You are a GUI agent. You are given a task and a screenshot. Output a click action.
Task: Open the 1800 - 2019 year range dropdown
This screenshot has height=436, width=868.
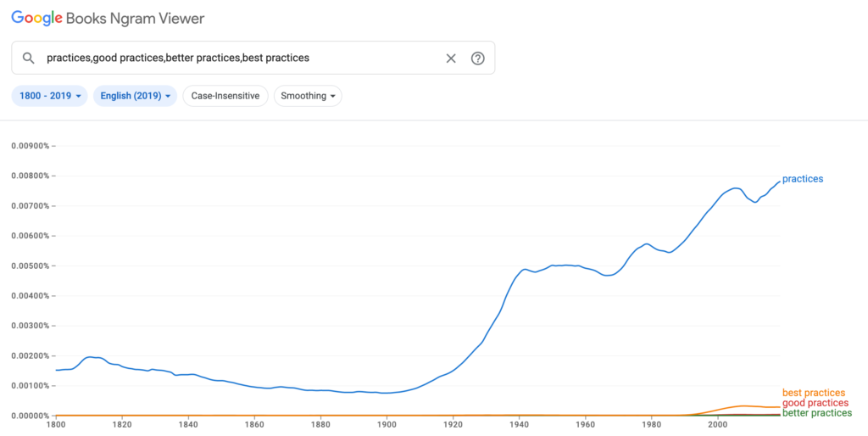(50, 96)
